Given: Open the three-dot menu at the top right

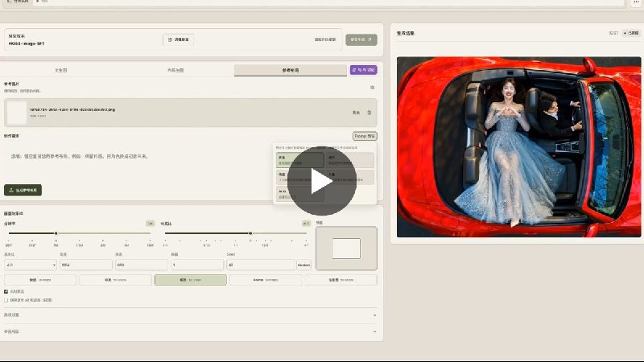Looking at the screenshot, I should click(x=636, y=2).
